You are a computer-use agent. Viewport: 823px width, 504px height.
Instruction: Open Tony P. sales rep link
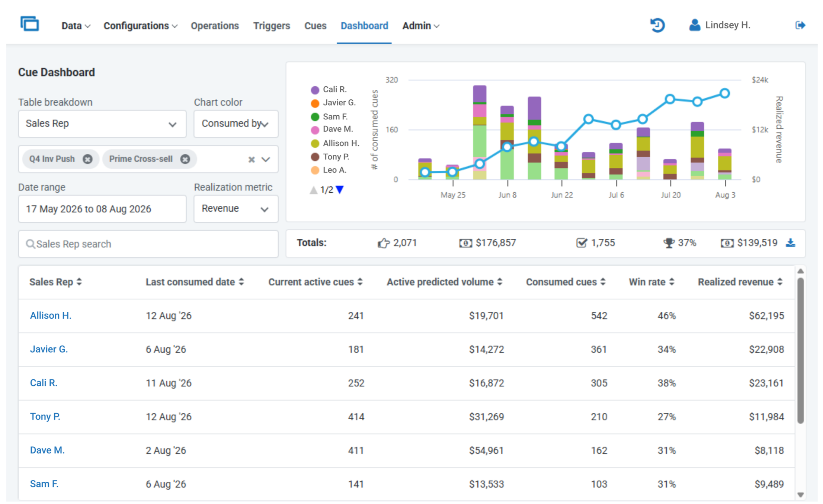tap(45, 416)
